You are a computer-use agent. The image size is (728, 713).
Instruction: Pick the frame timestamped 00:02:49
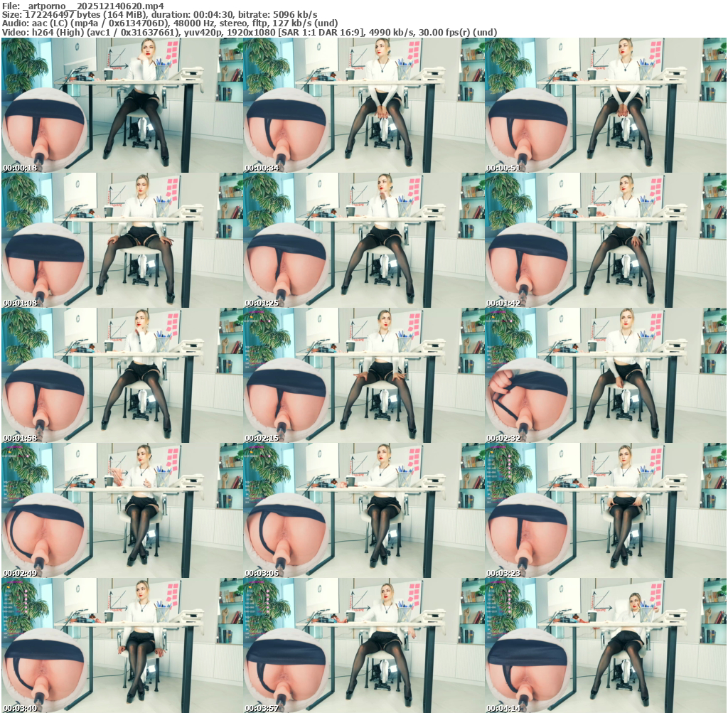[x=122, y=510]
